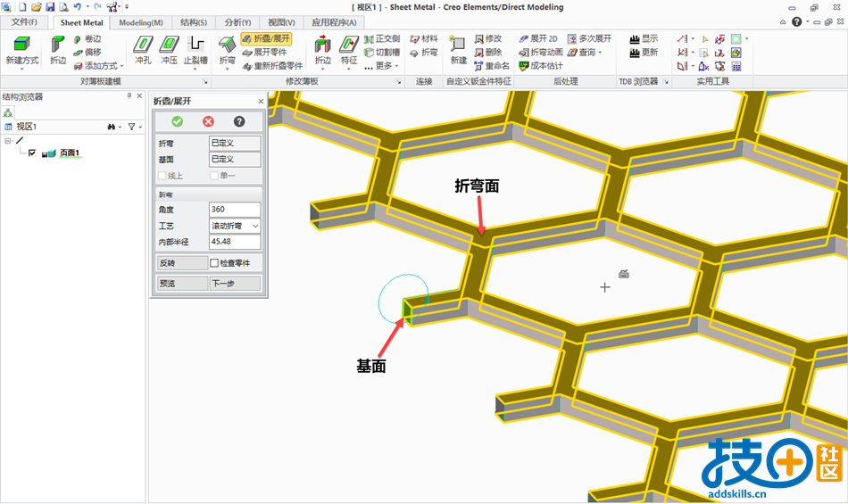Click the 切割槽 tool
Viewport: 848px width, 504px height.
[382, 53]
